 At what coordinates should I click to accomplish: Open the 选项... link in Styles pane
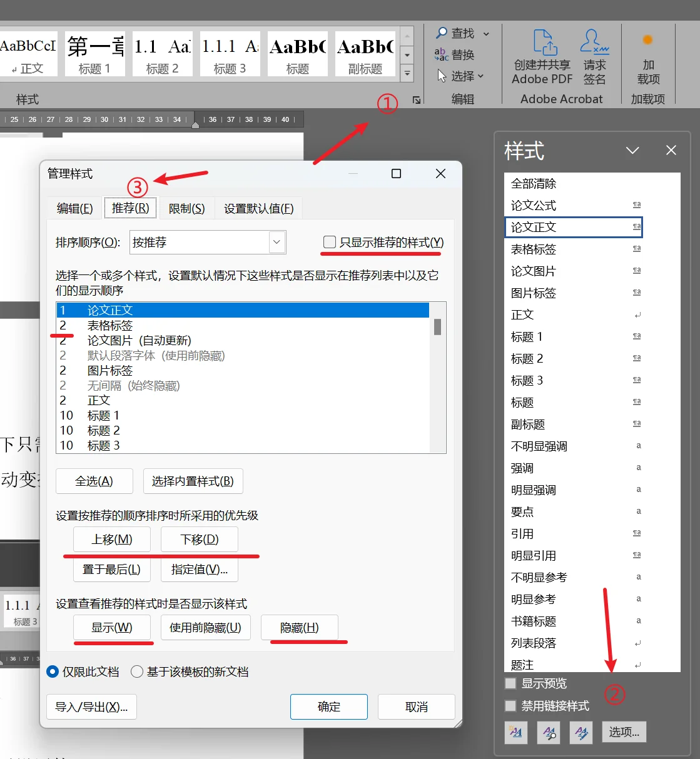(624, 732)
